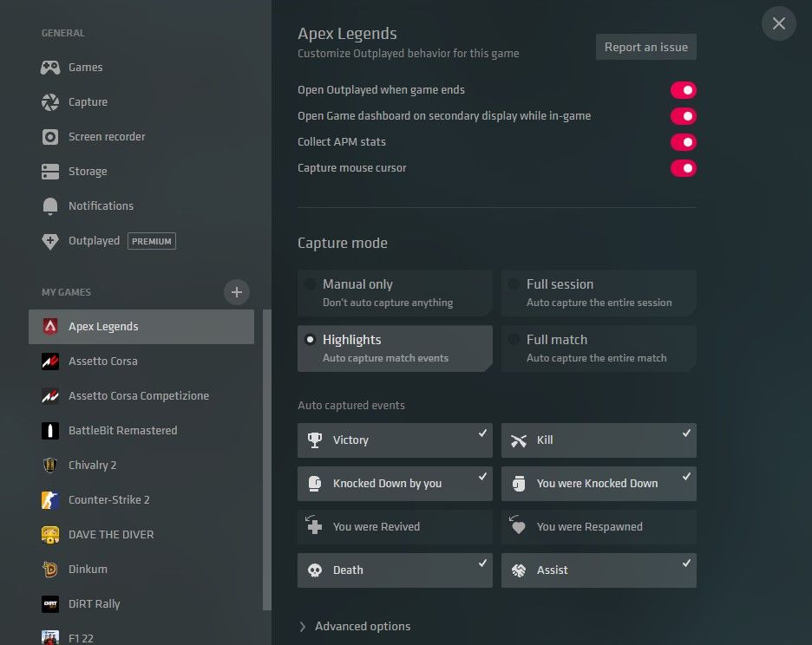The image size is (812, 645).
Task: Click the Games controller icon
Action: (x=50, y=68)
